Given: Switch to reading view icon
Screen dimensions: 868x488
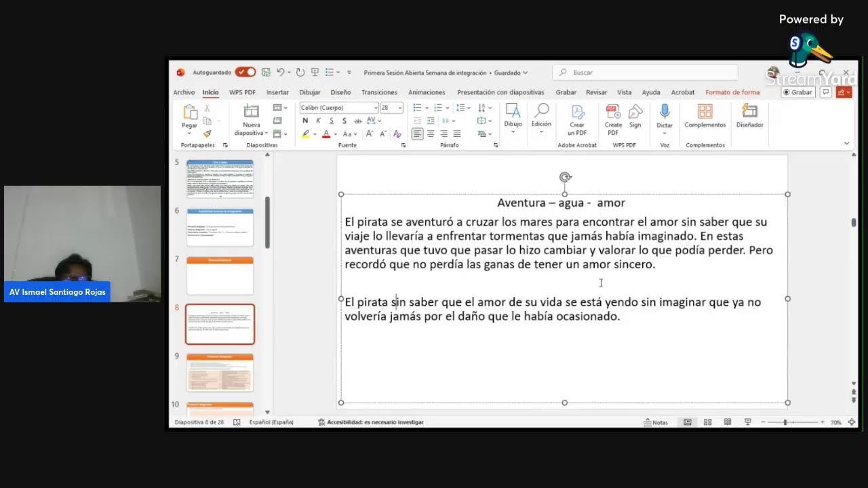Looking at the screenshot, I should (x=728, y=422).
